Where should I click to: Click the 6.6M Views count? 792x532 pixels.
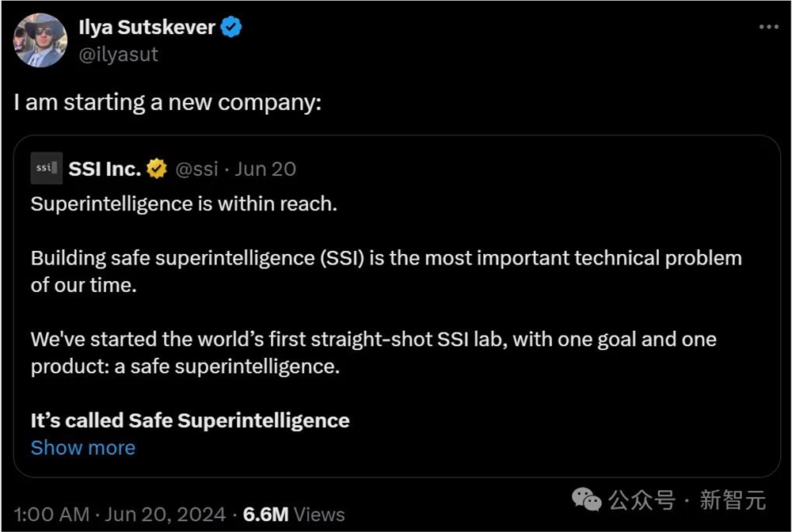(x=294, y=514)
